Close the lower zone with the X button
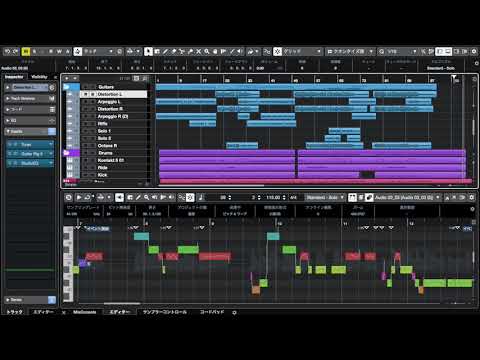480x360 pixels. coord(64,313)
